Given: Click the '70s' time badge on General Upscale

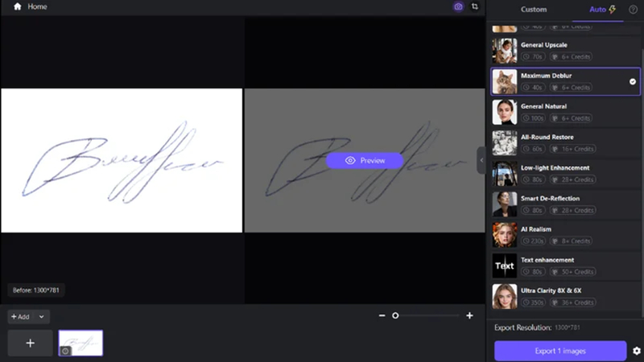Looking at the screenshot, I should 533,56.
